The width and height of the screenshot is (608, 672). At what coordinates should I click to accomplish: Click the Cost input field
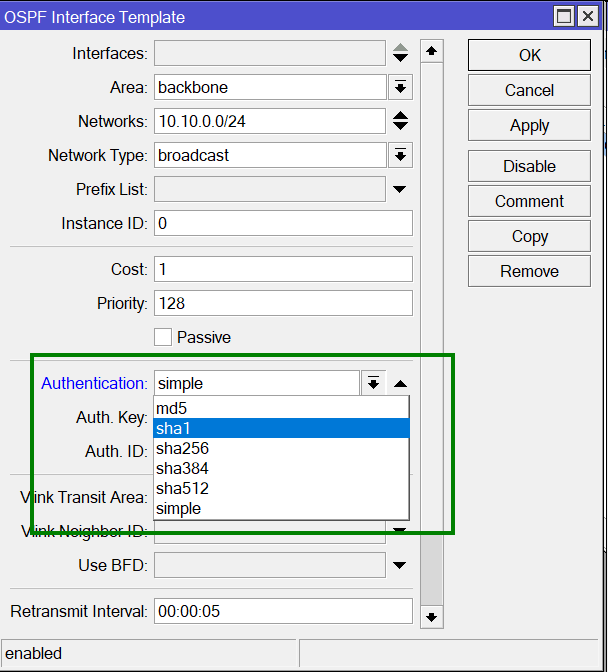pos(283,269)
